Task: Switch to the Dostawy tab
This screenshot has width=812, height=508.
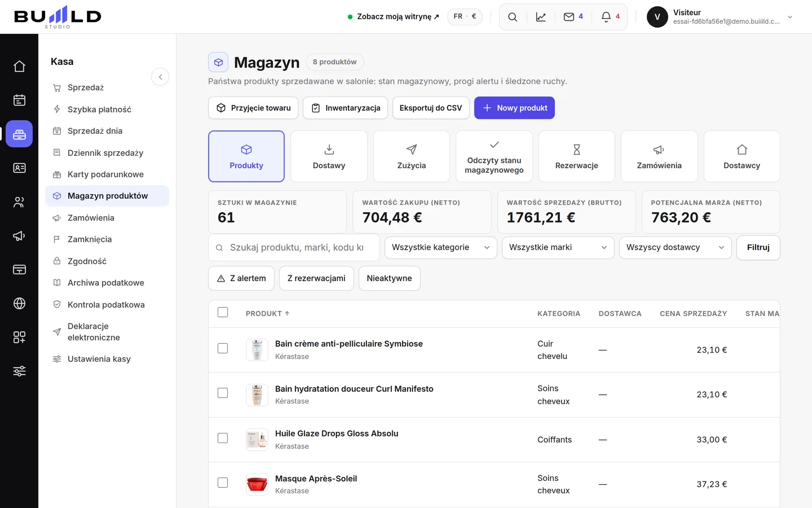Action: click(x=329, y=156)
